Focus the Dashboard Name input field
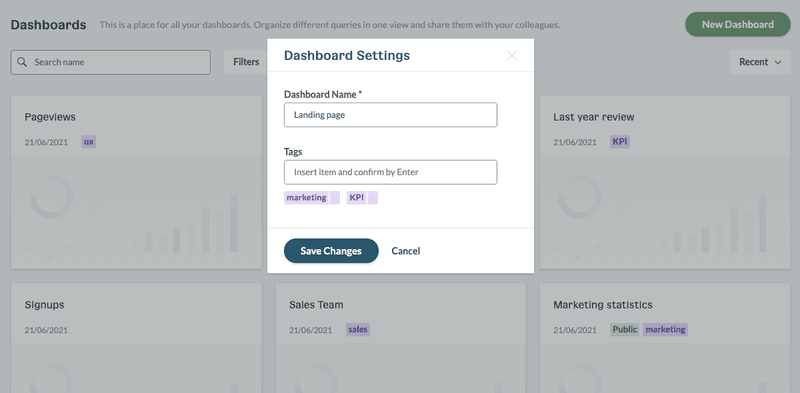Image resolution: width=800 pixels, height=393 pixels. tap(390, 115)
